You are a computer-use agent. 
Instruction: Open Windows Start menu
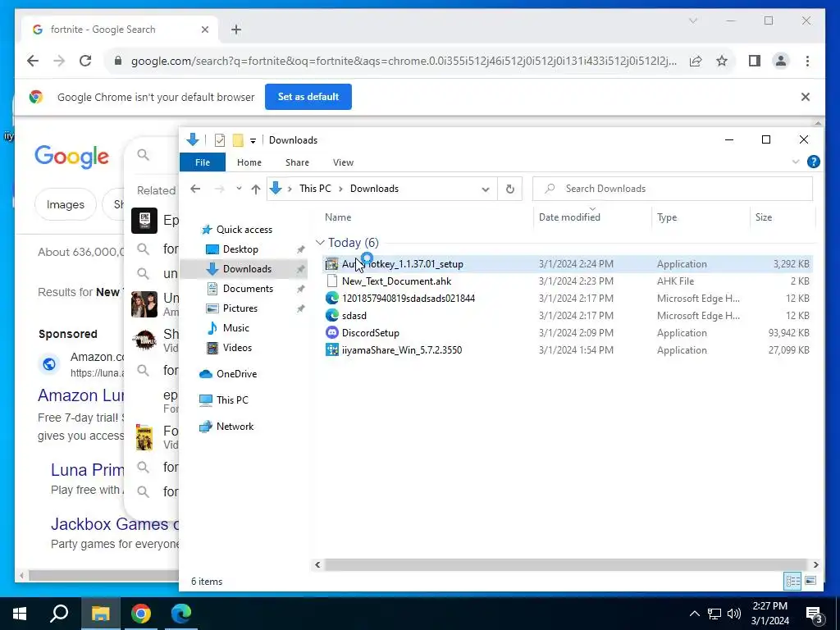pyautogui.click(x=20, y=614)
